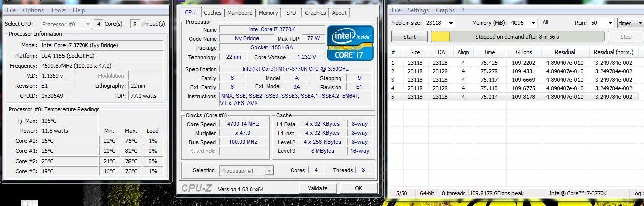The image size is (644, 206).
Task: Switch to the About tab in CPU-Z
Action: click(x=339, y=13)
